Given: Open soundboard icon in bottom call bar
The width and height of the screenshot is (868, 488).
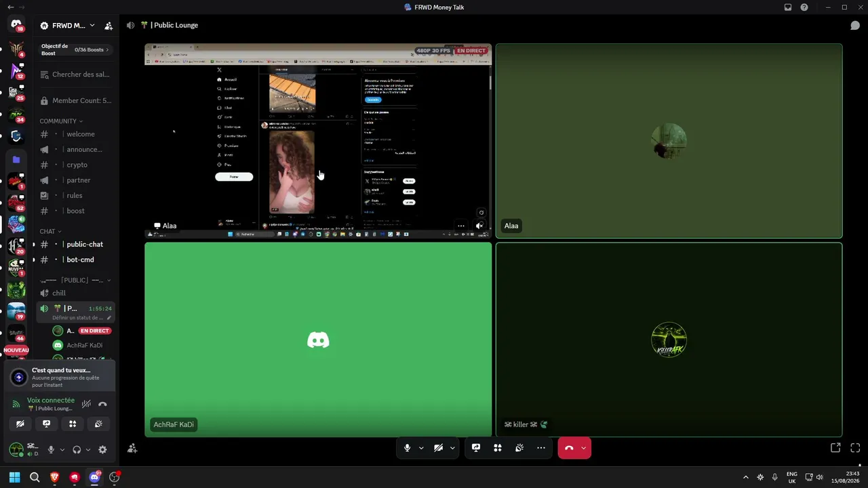Looking at the screenshot, I should pyautogui.click(x=519, y=448).
